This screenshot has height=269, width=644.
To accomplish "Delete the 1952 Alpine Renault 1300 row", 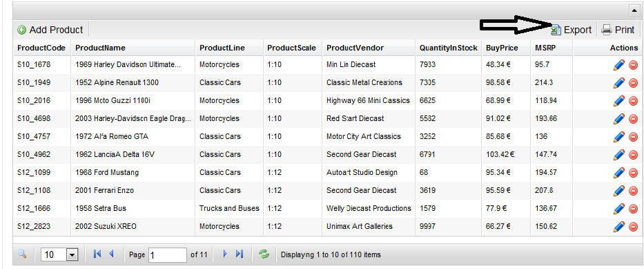I will coord(633,83).
